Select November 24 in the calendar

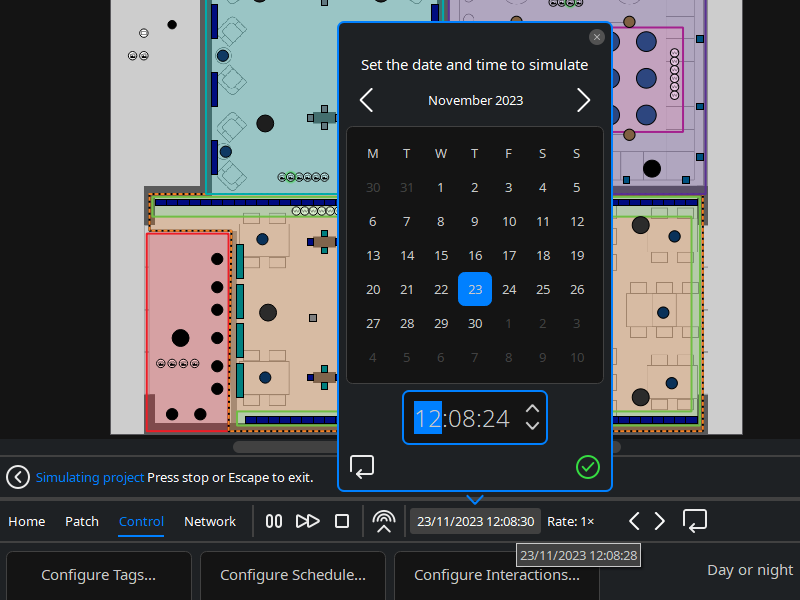[509, 289]
